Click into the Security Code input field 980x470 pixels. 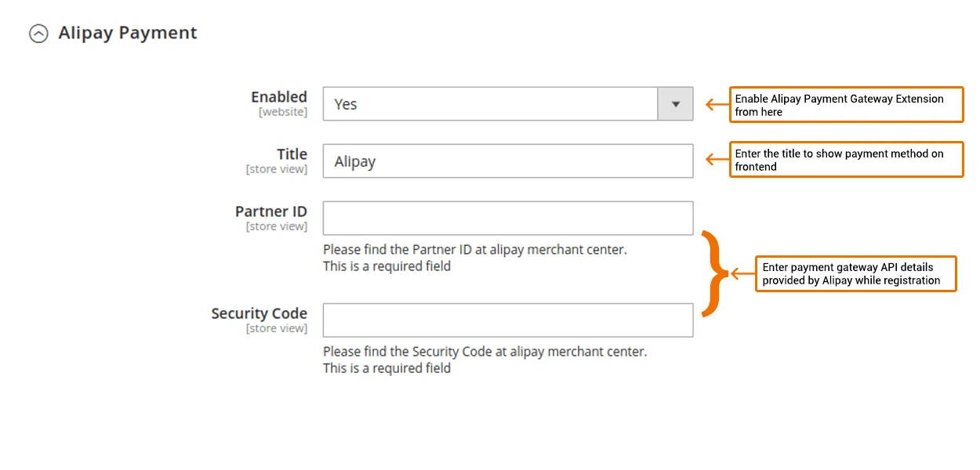coord(507,320)
